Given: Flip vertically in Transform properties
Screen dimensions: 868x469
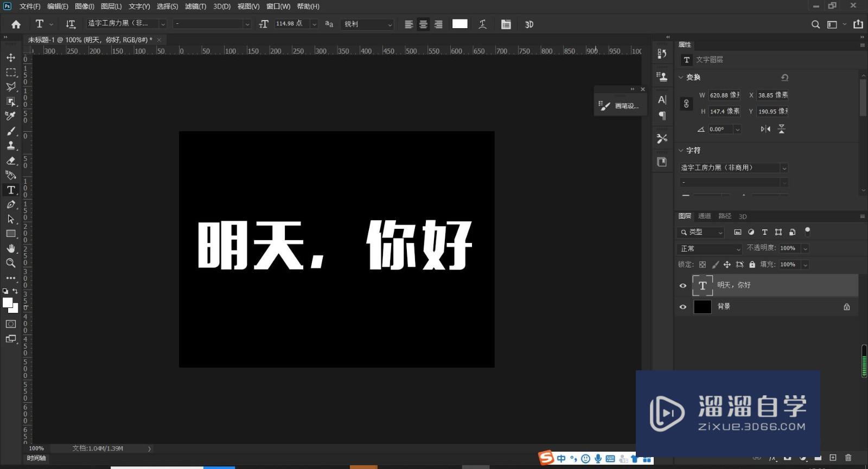Looking at the screenshot, I should tap(782, 129).
